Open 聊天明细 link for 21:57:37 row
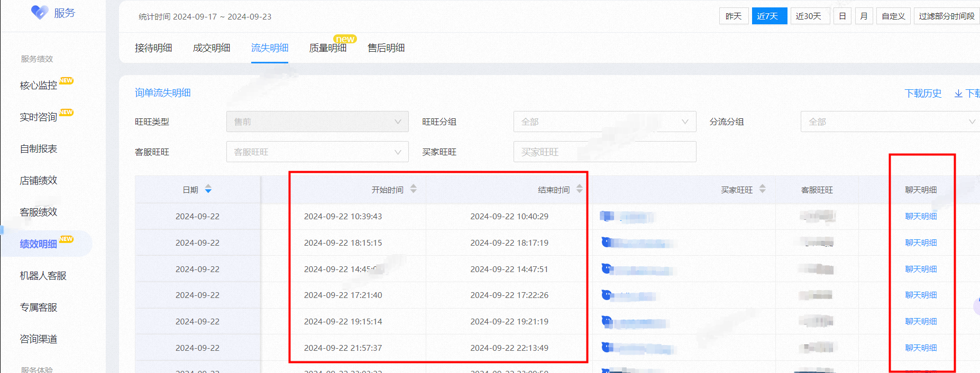Image resolution: width=980 pixels, height=373 pixels. 921,348
